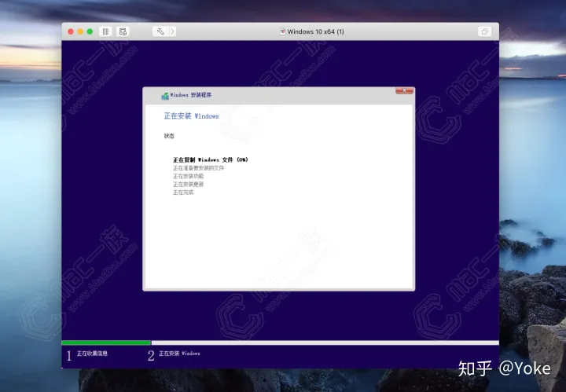This screenshot has width=566, height=392.
Task: Click the window view button at right of the title bar
Action: 484,31
